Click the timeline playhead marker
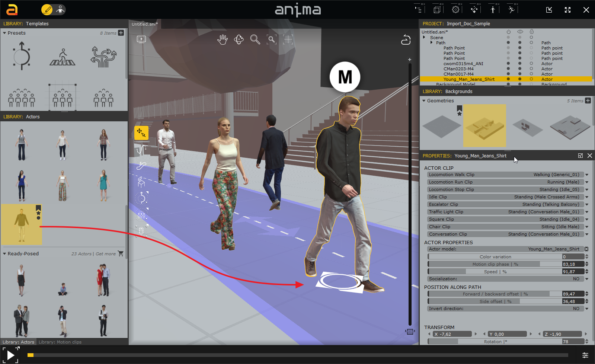Image resolution: width=595 pixels, height=364 pixels. [x=31, y=355]
